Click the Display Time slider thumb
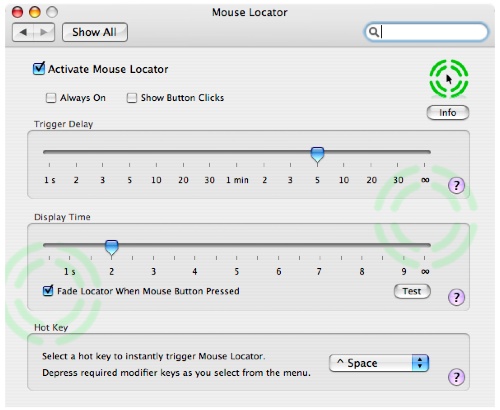This screenshot has height=410, width=500. tap(112, 247)
